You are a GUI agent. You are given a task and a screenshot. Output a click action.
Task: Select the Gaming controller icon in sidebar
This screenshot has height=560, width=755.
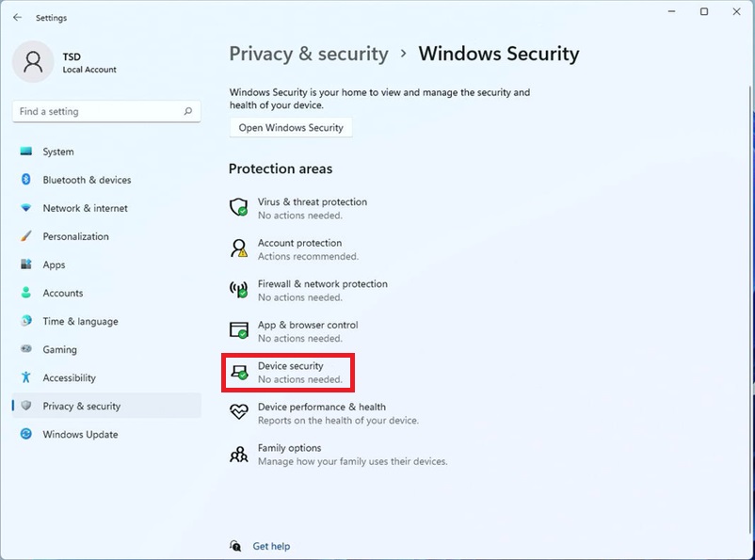tap(28, 349)
